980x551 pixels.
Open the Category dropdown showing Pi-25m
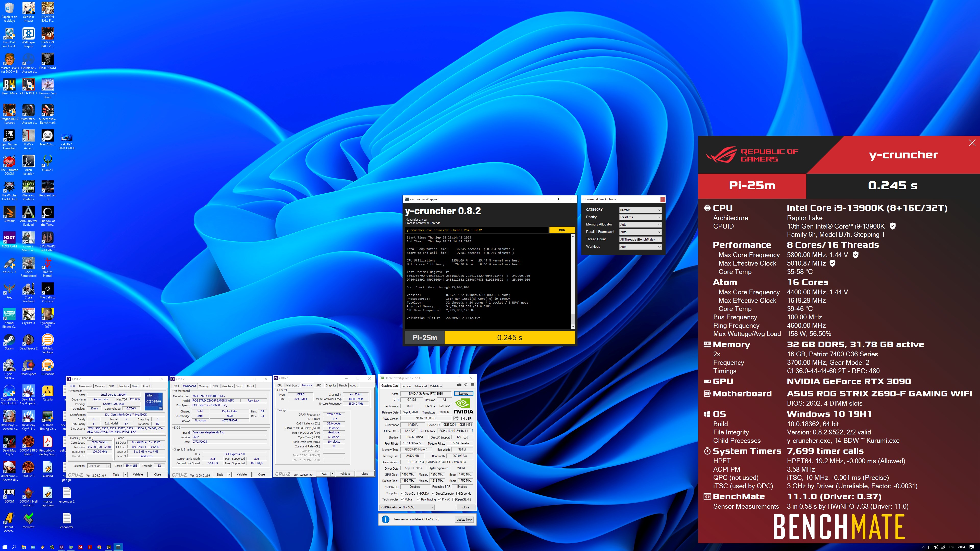[640, 210]
